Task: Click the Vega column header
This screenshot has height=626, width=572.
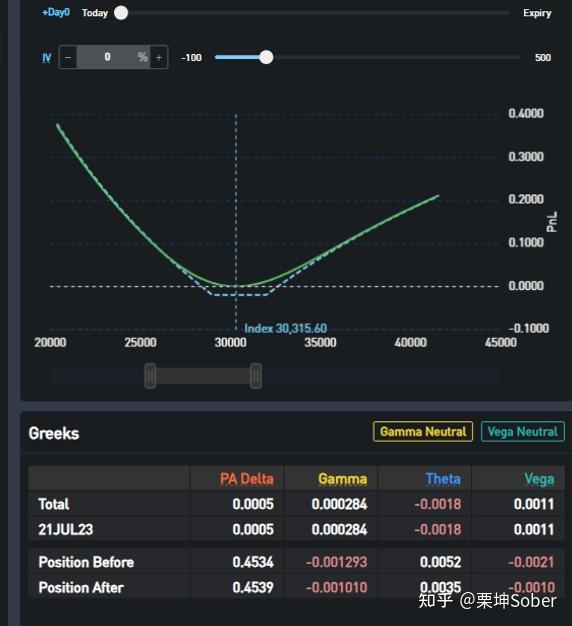Action: pyautogui.click(x=539, y=479)
